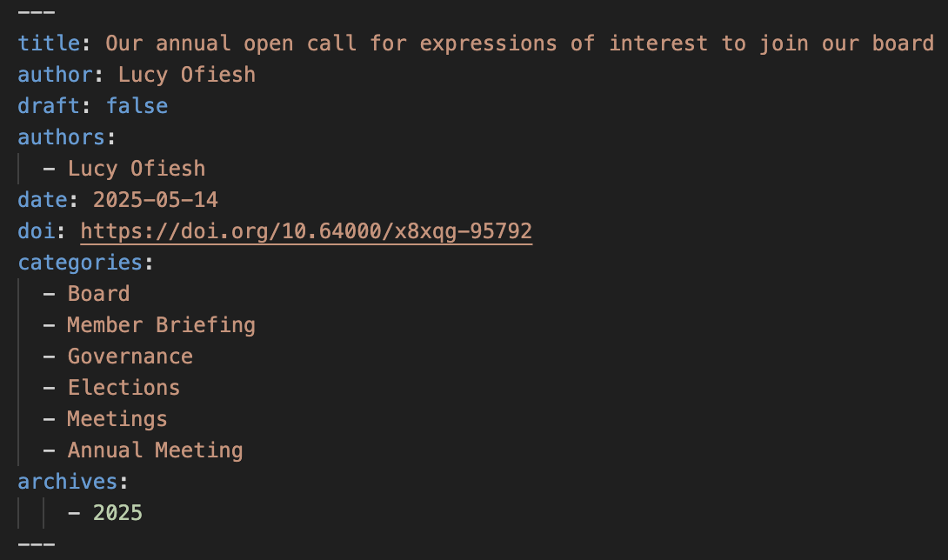Click the 'title' key in front matter
Screen dimensions: 948x560
pyautogui.click(x=54, y=43)
